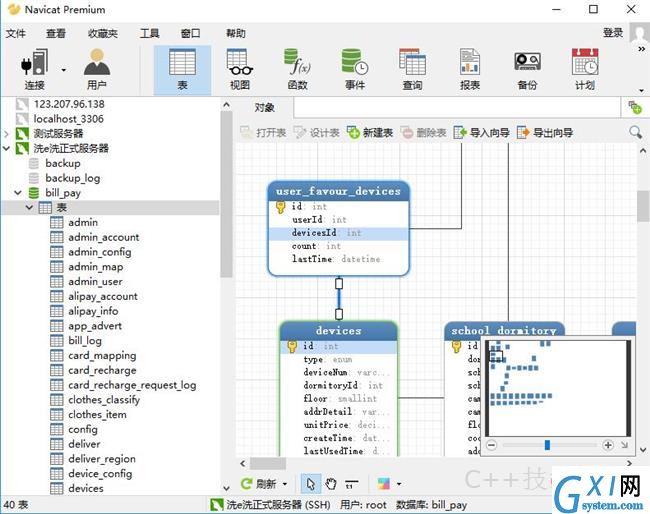This screenshot has height=514, width=650.
Task: Click the primary key icon in devices table
Action: [x=292, y=346]
